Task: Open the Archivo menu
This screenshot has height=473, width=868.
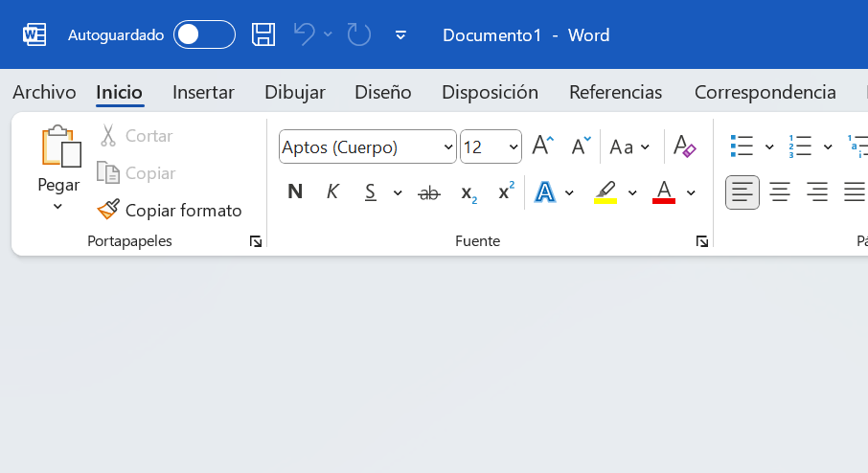Action: pyautogui.click(x=44, y=92)
